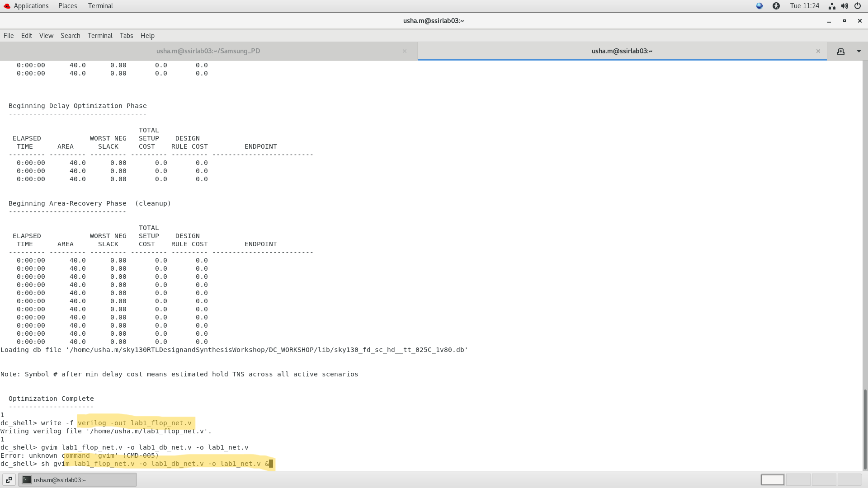Image resolution: width=868 pixels, height=488 pixels.
Task: Close the Samsung_PD terminal tab
Action: (x=405, y=51)
